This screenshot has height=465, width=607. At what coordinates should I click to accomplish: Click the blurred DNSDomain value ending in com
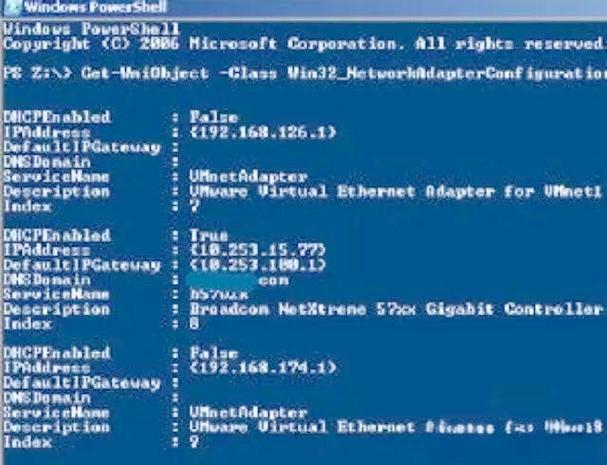pyautogui.click(x=238, y=280)
